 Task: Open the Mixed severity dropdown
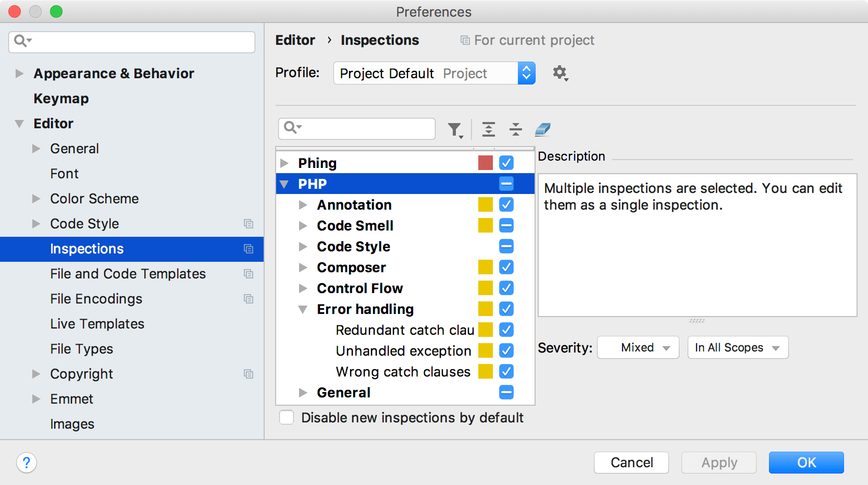pos(638,347)
